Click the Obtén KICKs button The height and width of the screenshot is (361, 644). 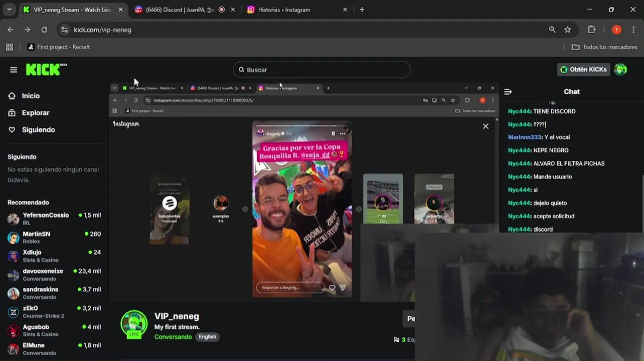583,70
